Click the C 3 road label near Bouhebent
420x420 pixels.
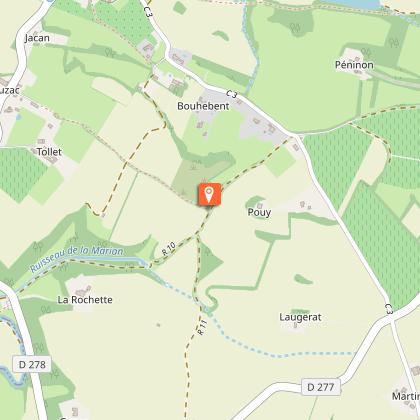232,94
